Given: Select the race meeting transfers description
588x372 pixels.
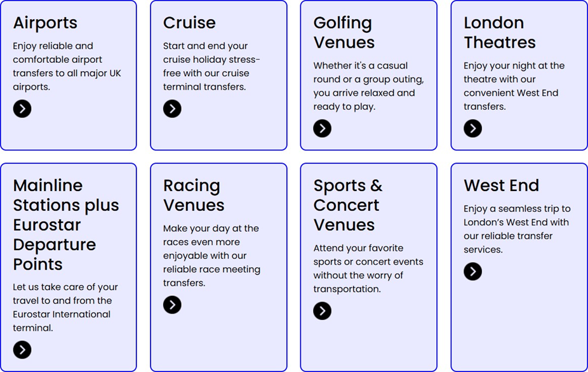Looking at the screenshot, I should coord(211,255).
